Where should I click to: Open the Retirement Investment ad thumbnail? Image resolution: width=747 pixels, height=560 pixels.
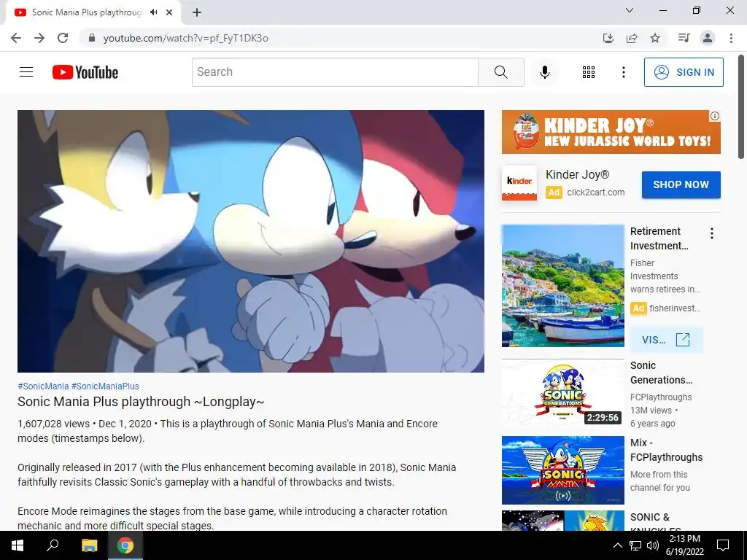coord(562,286)
